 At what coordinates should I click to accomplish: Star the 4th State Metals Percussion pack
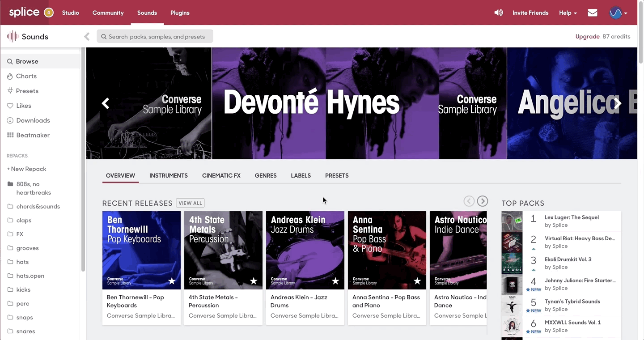254,281
